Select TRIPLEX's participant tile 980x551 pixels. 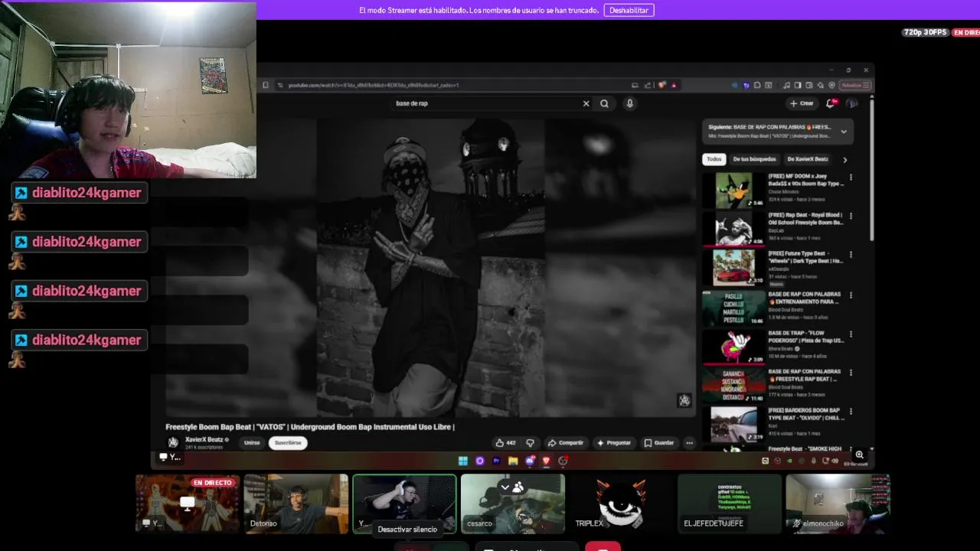point(622,504)
